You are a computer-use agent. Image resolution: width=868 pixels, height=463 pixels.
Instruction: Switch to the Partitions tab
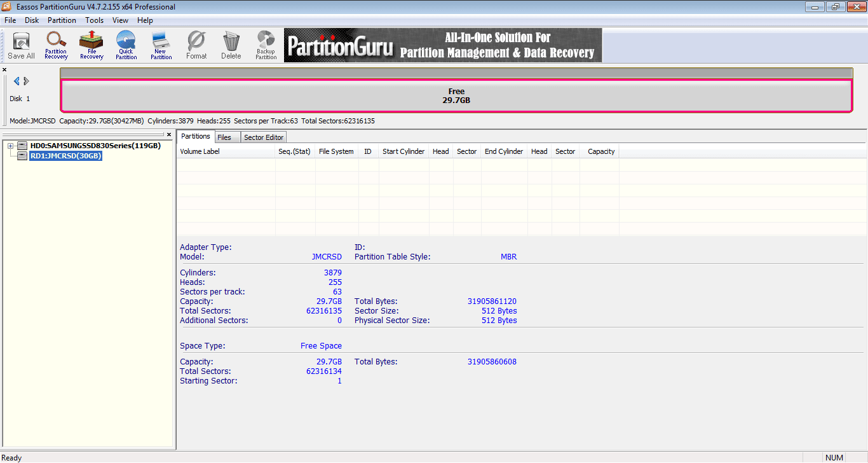tap(195, 136)
